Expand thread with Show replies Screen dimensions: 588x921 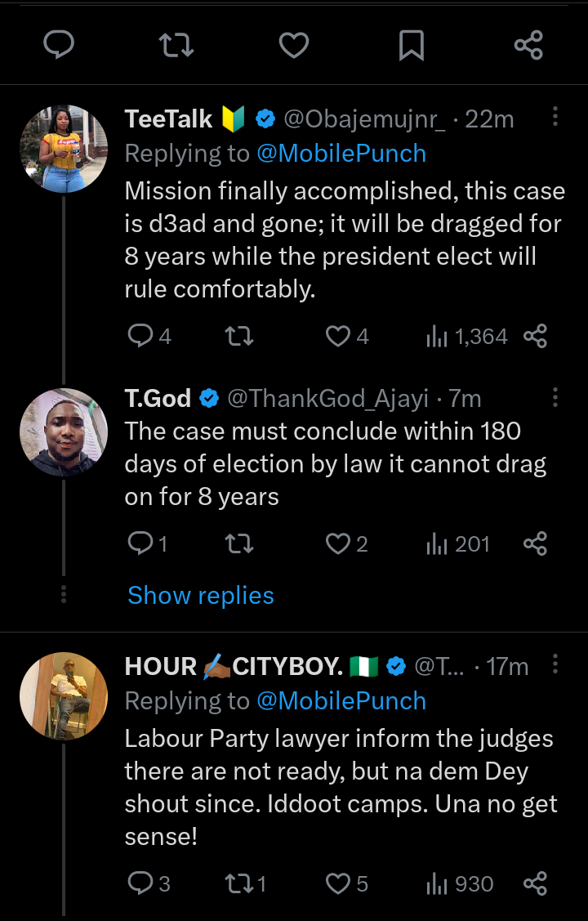201,596
